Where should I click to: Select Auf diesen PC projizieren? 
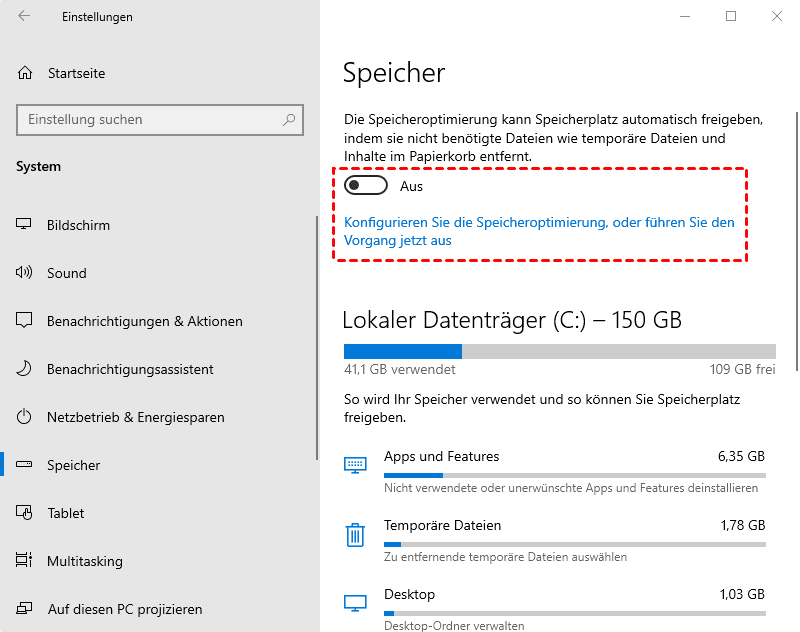tap(124, 609)
